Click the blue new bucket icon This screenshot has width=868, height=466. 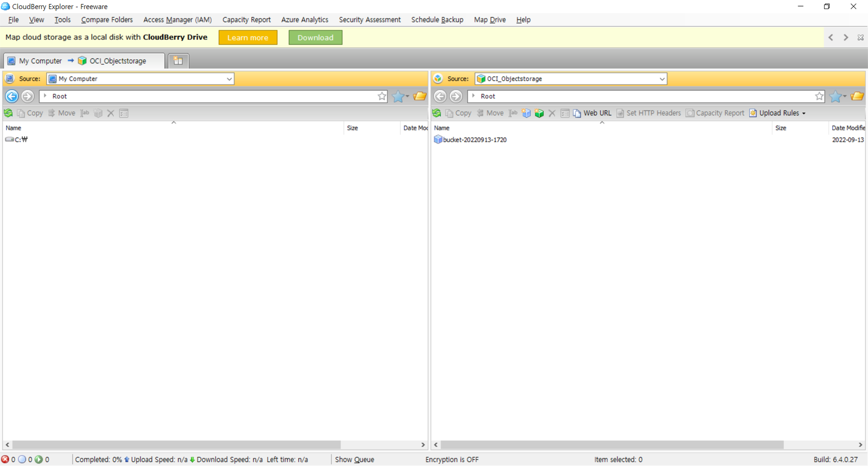[526, 113]
